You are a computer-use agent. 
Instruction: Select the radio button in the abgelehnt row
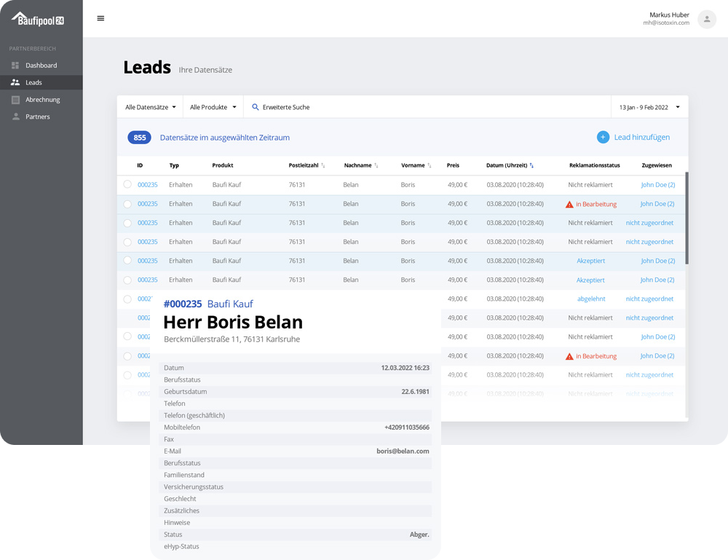127,299
